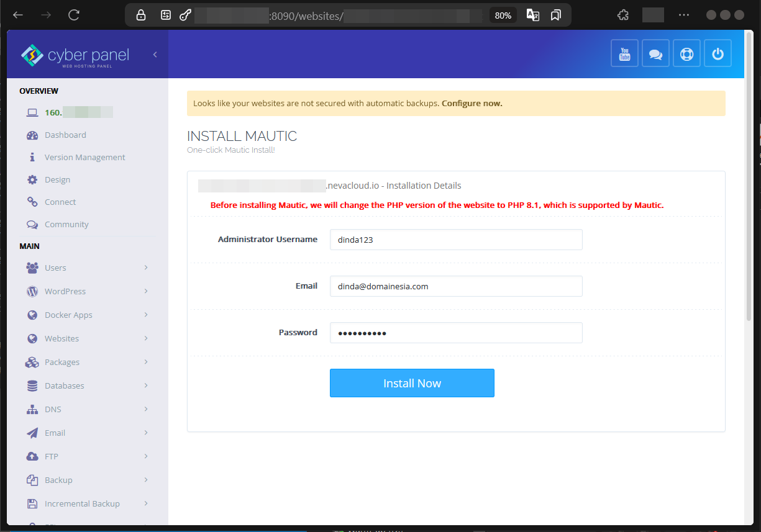Click the page vertical scrollbar
The image size is (761, 532).
click(x=749, y=177)
